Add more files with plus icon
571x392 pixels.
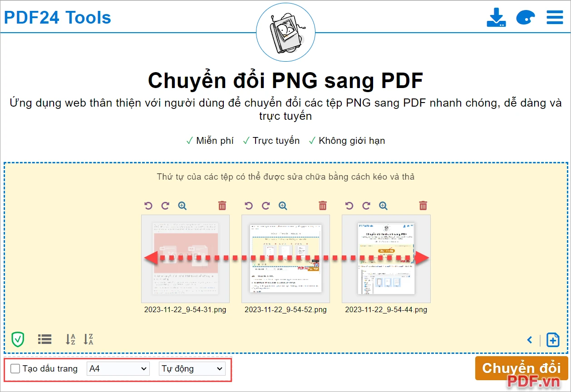click(553, 340)
